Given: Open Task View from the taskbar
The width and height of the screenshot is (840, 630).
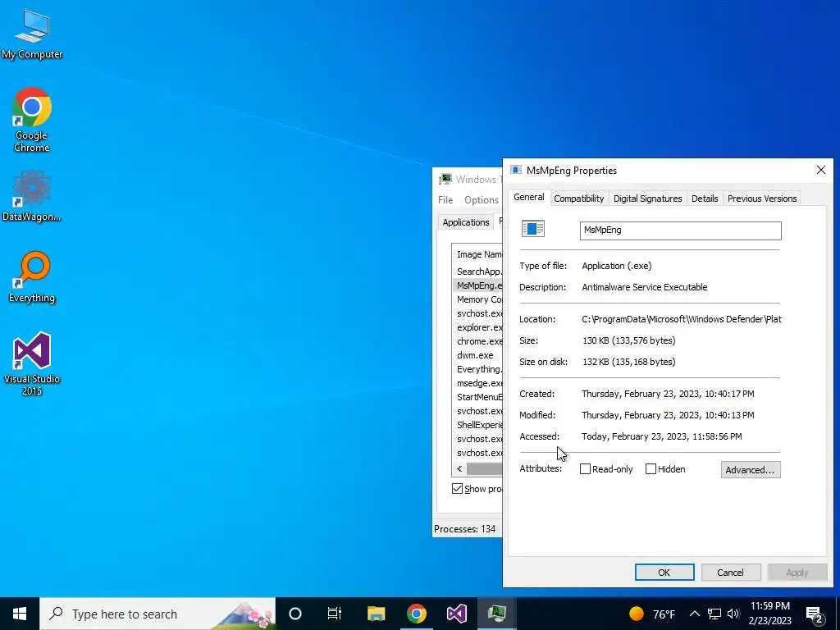Looking at the screenshot, I should click(x=335, y=614).
